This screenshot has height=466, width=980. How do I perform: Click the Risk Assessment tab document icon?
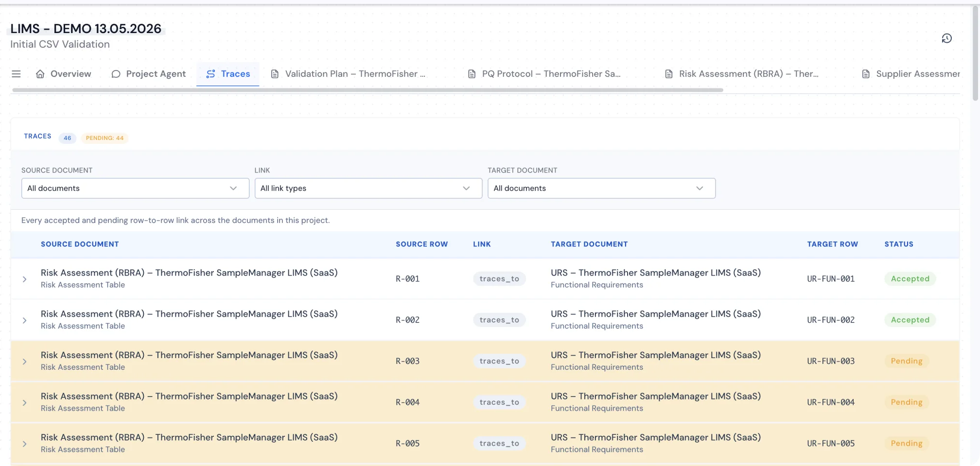coord(669,74)
